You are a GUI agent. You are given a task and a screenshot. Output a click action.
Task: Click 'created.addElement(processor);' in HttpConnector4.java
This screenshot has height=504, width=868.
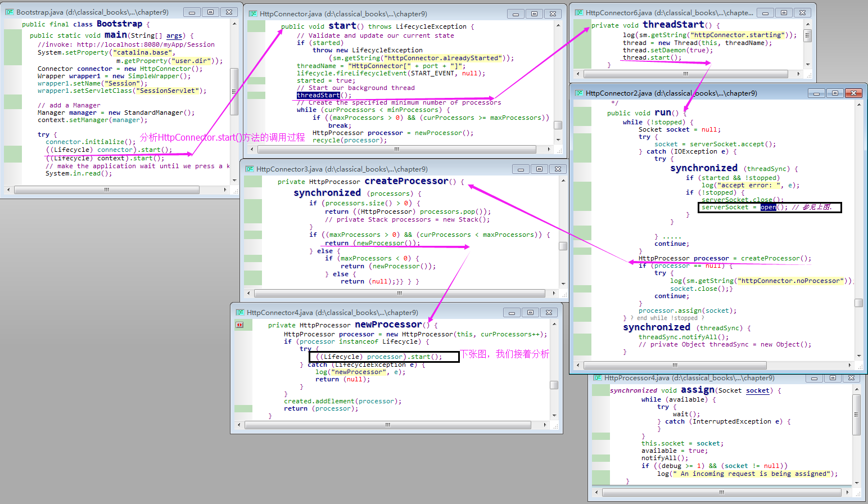point(343,401)
